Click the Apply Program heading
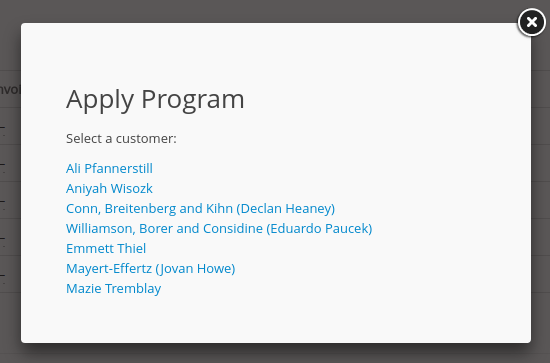 (x=155, y=100)
